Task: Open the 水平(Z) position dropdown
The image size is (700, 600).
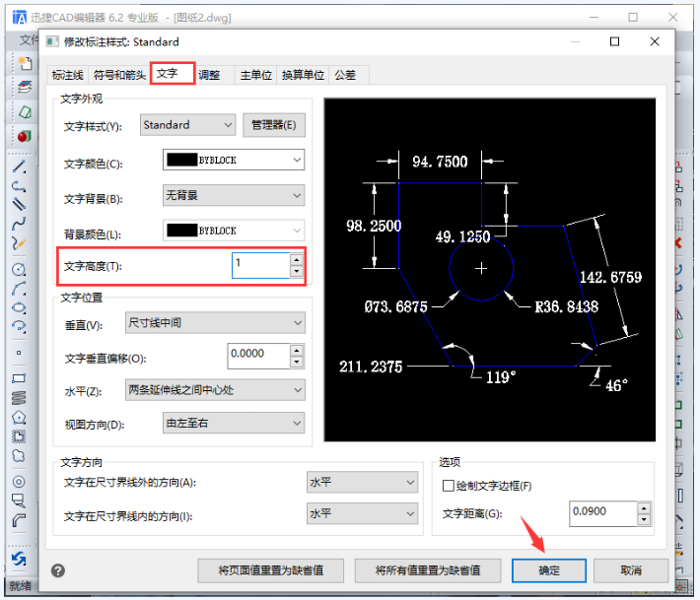Action: click(215, 390)
